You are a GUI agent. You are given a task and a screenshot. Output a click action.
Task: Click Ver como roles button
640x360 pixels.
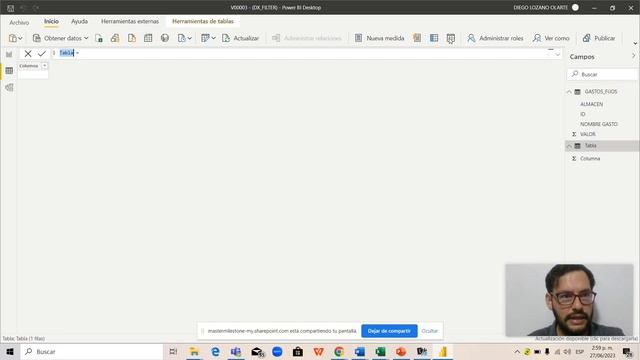[x=551, y=38]
